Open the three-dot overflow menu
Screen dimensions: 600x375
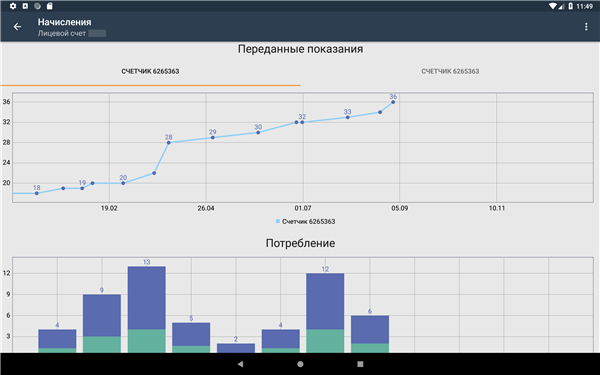(586, 26)
